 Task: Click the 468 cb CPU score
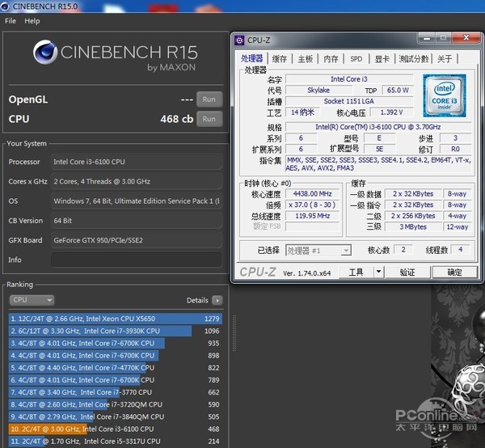point(176,119)
